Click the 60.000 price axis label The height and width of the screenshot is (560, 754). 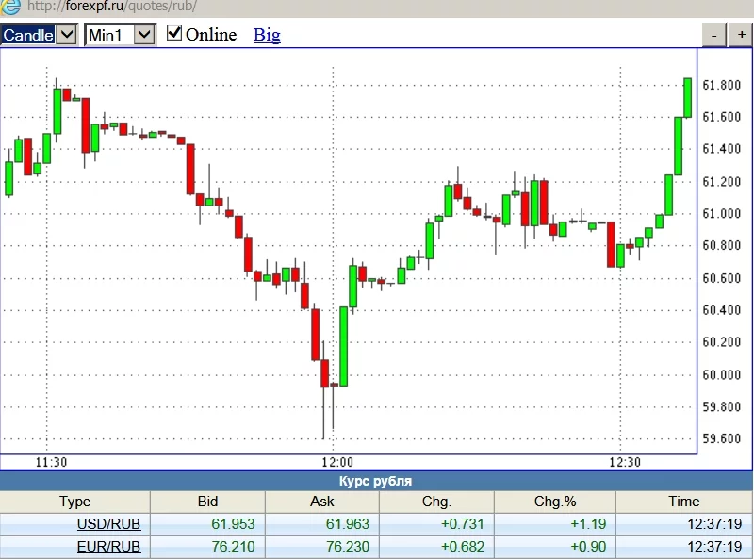click(x=721, y=375)
